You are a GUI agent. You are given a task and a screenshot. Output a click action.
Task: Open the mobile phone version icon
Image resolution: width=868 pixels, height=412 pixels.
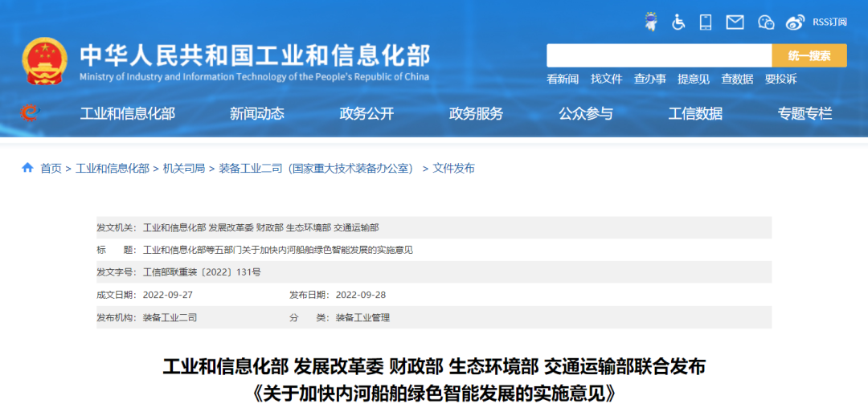pyautogui.click(x=706, y=22)
